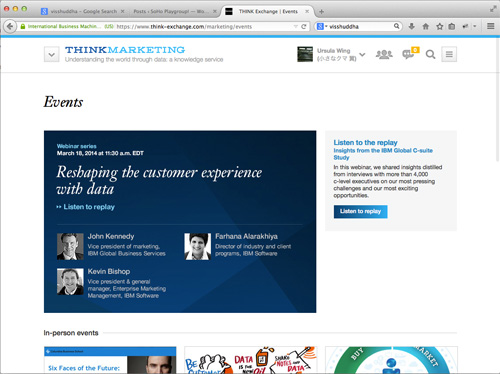The width and height of the screenshot is (500, 374).
Task: Open the Listen to the replay heading link
Action: pyautogui.click(x=365, y=143)
